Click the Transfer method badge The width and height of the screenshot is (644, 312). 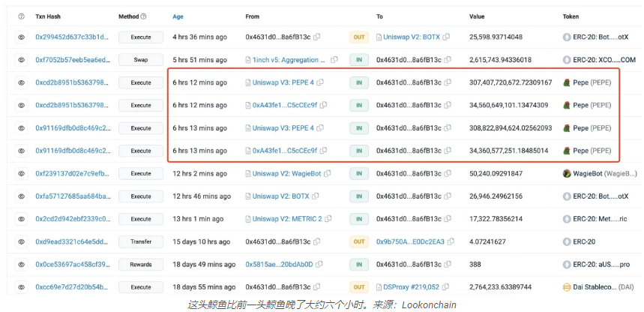pyautogui.click(x=141, y=241)
